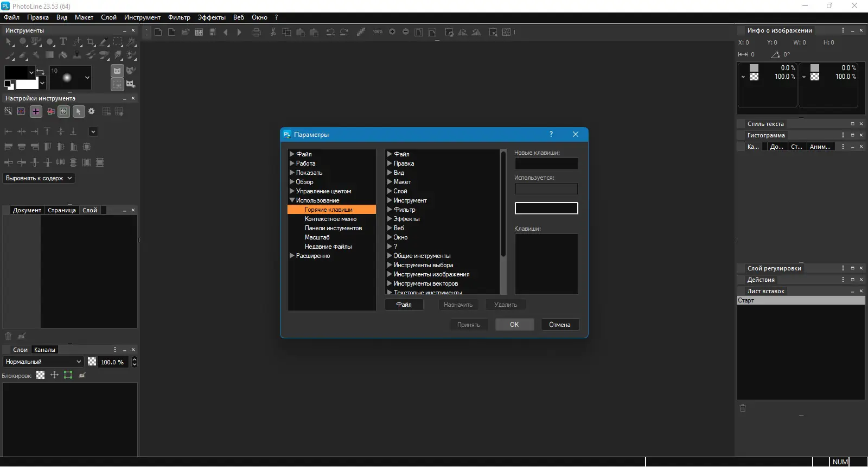Open the layers panel options menu (three dots)
Image resolution: width=868 pixels, height=467 pixels.
(115, 350)
